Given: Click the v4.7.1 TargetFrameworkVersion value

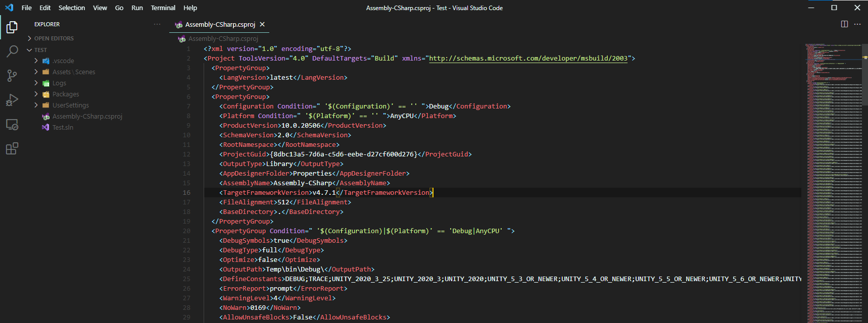Looking at the screenshot, I should [324, 193].
